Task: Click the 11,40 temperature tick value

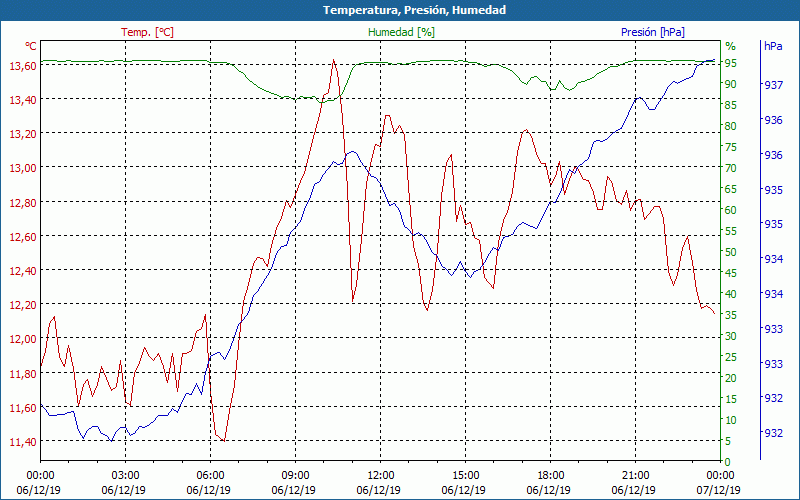Action: coord(23,442)
